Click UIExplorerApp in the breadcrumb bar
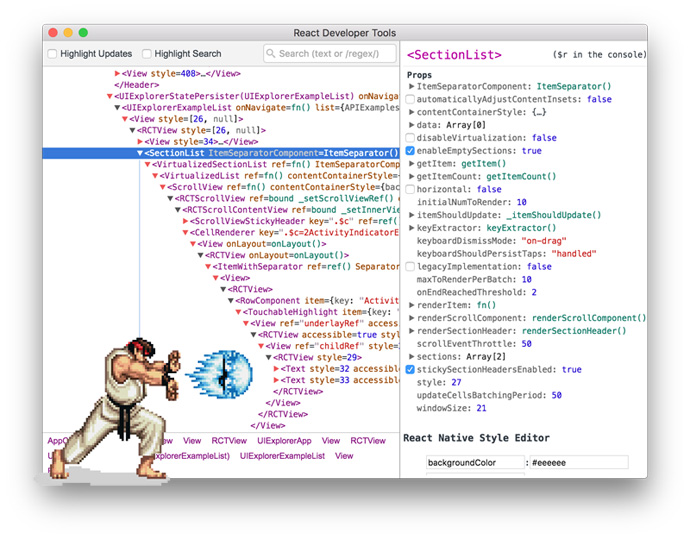The image size is (690, 539). [x=284, y=441]
